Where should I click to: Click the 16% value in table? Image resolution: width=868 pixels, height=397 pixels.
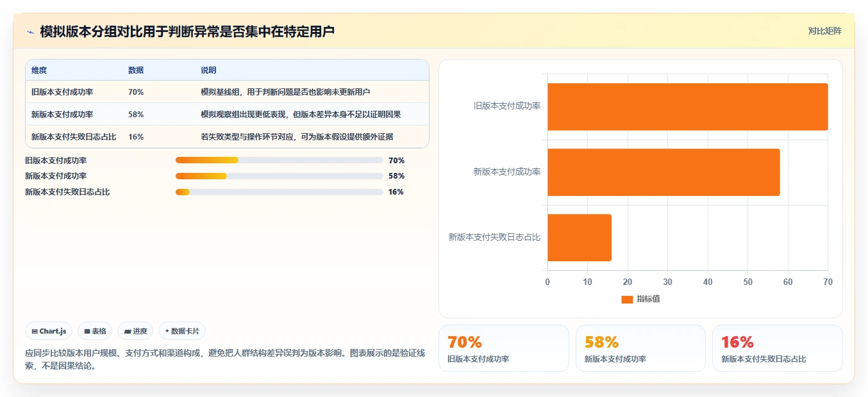pyautogui.click(x=136, y=137)
